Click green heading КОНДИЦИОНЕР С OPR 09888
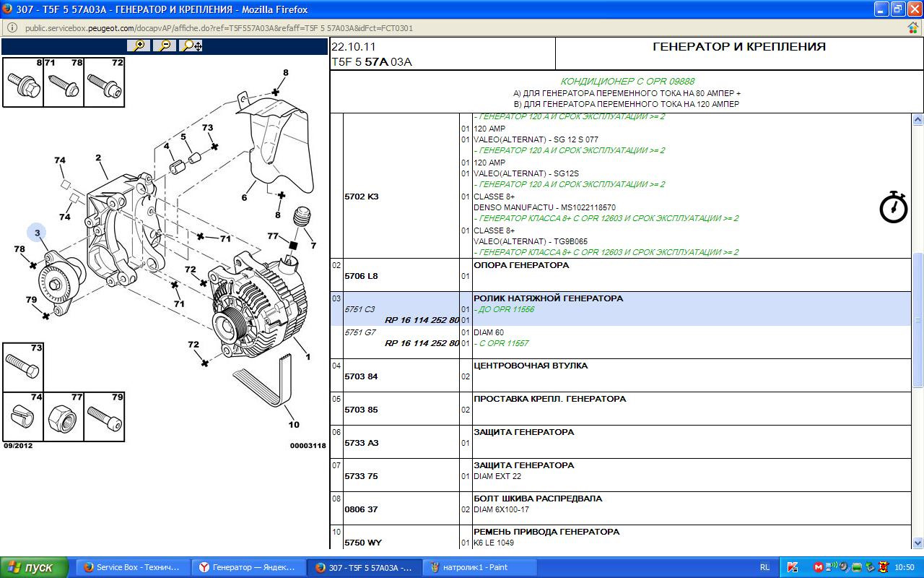Screen dimensions: 924x578 tap(627, 82)
